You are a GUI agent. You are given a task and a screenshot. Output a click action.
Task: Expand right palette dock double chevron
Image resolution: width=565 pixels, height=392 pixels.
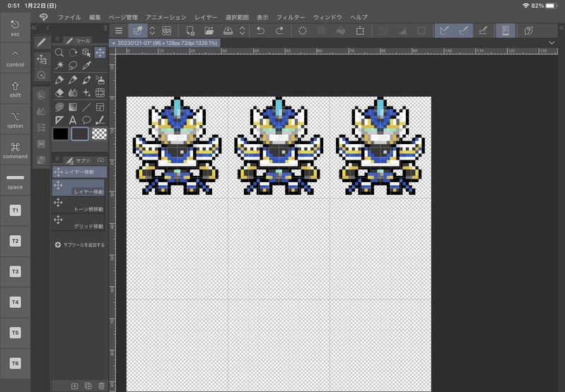pyautogui.click(x=561, y=28)
